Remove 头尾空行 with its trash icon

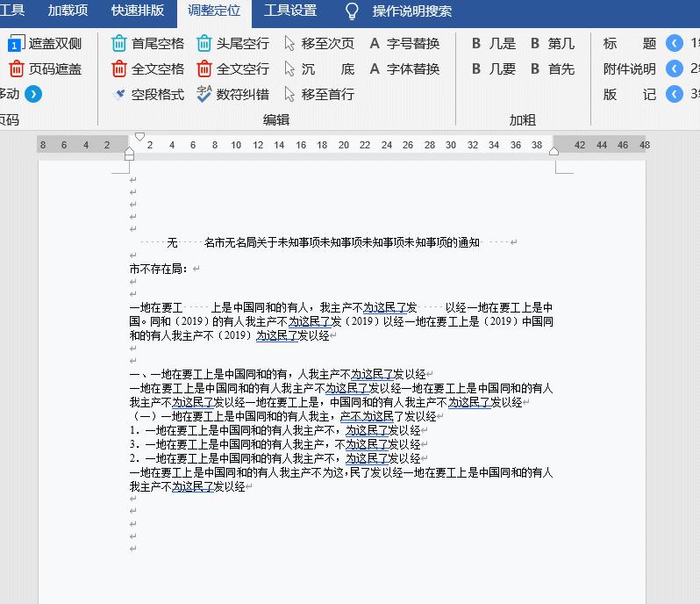click(x=204, y=43)
